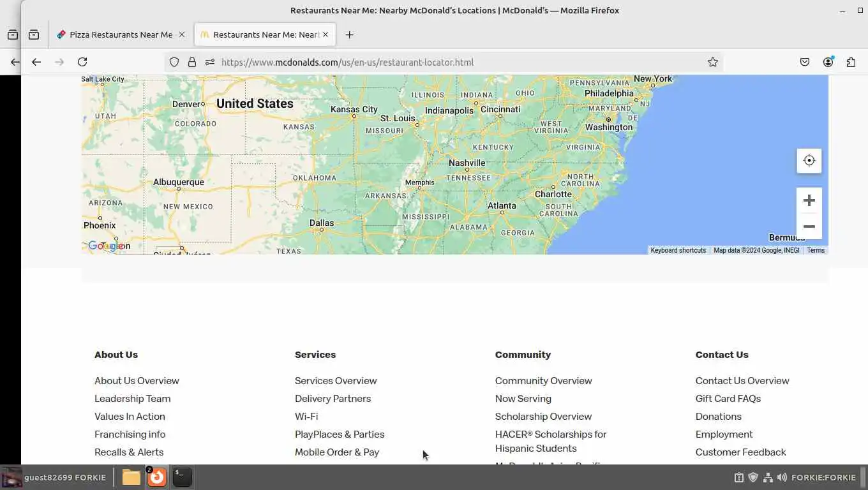Open Recalls & Alerts link
This screenshot has width=868, height=490.
tap(129, 452)
